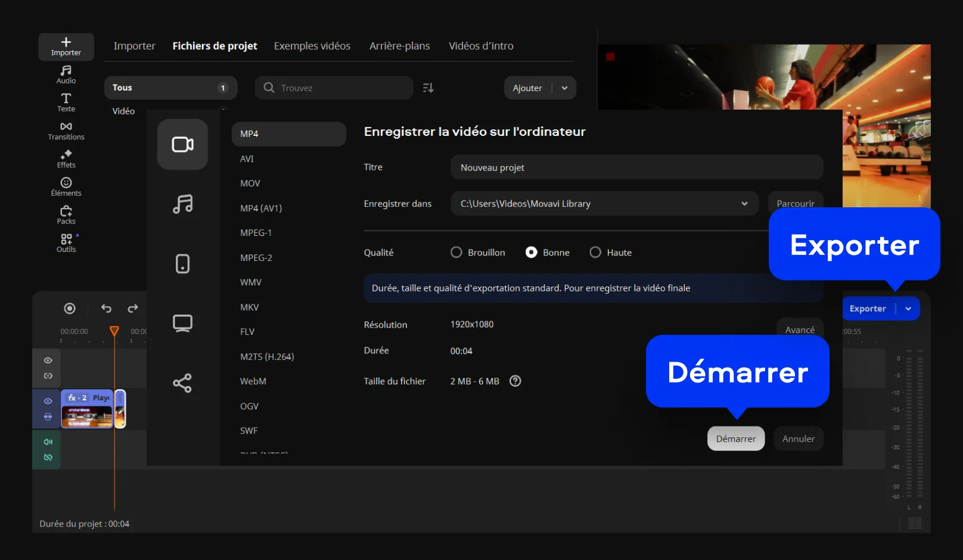Select the audio export category icon
Viewport: 963px width, 560px height.
point(182,204)
